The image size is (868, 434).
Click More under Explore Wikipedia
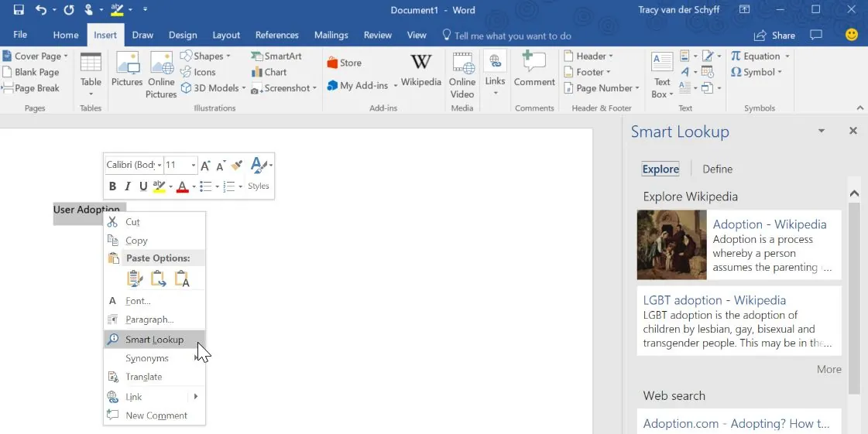tap(829, 369)
